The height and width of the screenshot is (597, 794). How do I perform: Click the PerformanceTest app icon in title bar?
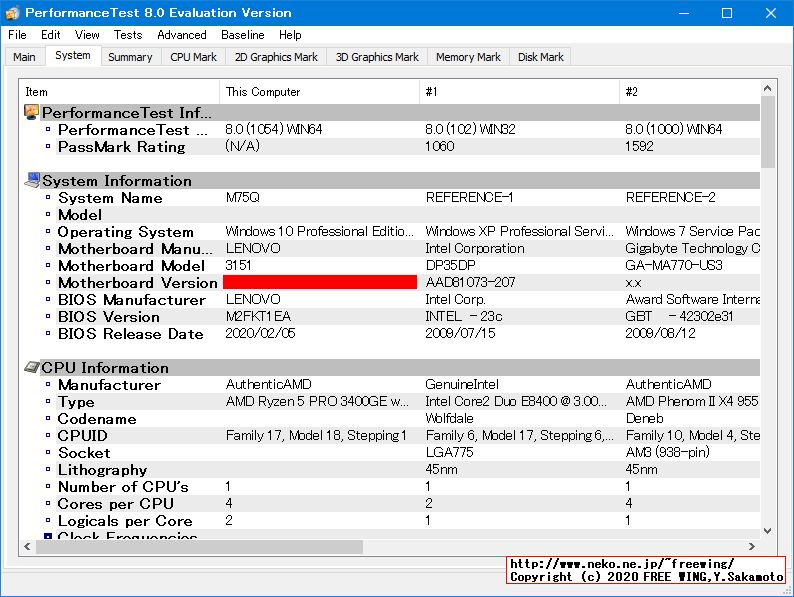click(x=13, y=13)
